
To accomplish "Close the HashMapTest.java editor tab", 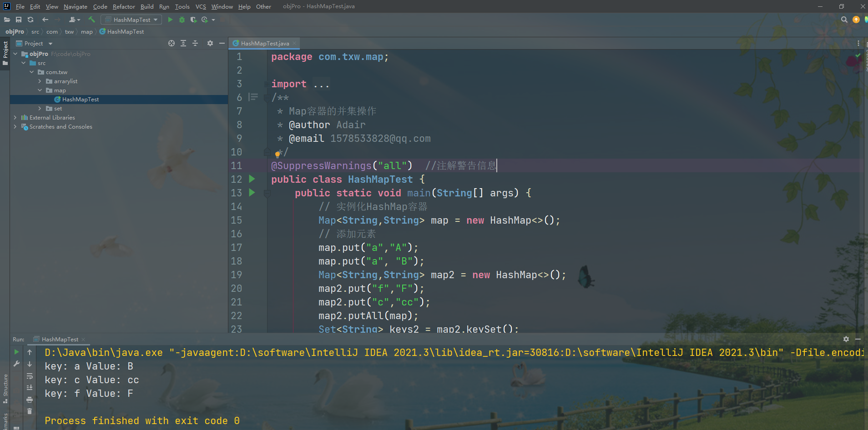I will (x=295, y=43).
